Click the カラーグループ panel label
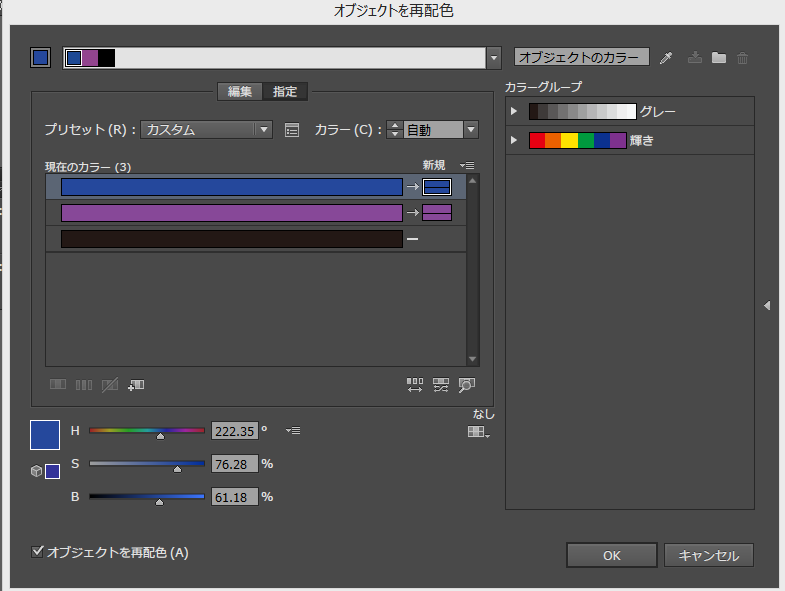785x591 pixels. (x=543, y=87)
